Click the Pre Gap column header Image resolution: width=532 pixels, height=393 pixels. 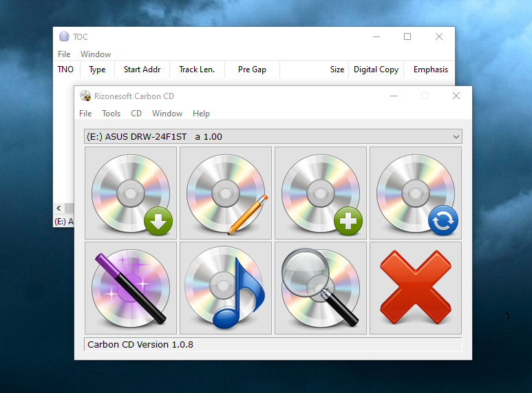pos(252,70)
